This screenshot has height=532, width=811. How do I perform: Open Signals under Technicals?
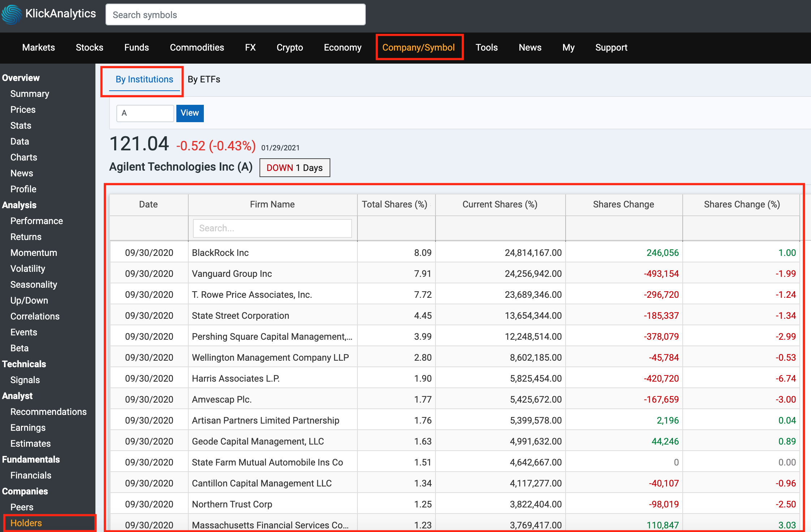pyautogui.click(x=25, y=380)
